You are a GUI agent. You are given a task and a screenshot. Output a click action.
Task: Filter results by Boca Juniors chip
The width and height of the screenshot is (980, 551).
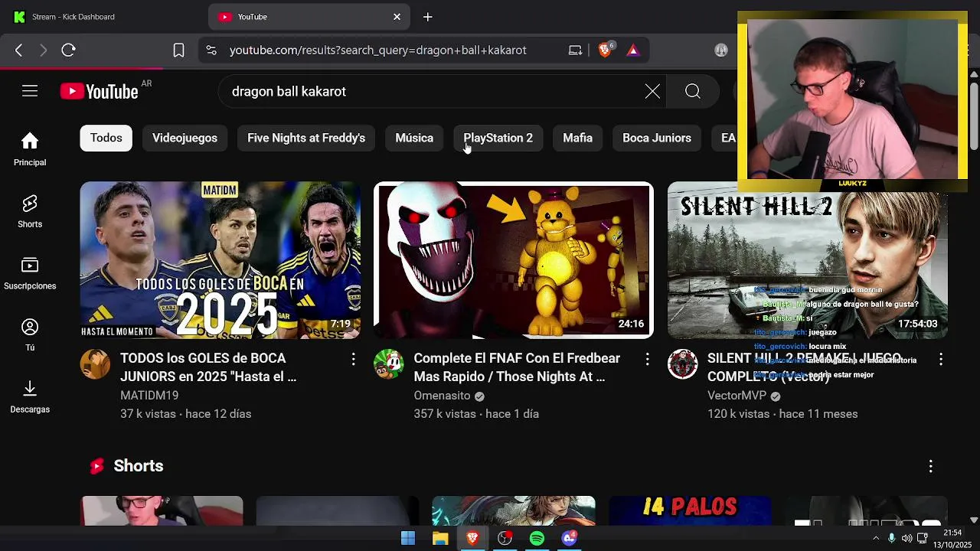pos(657,138)
